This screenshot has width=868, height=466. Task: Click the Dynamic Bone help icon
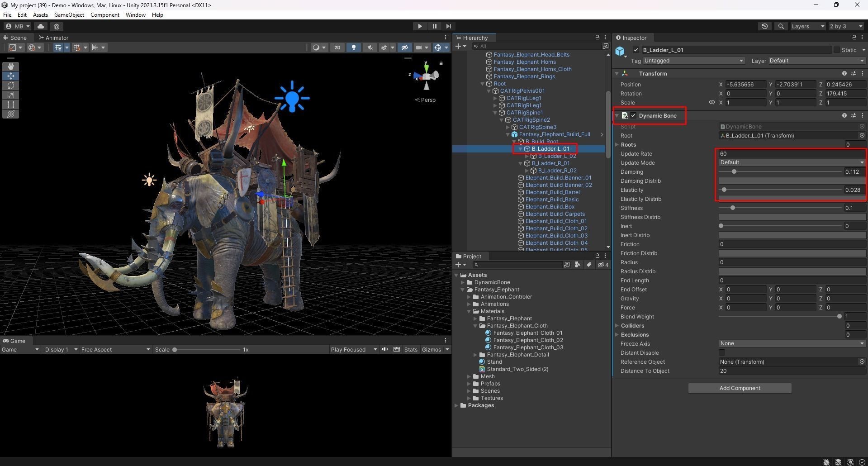844,116
